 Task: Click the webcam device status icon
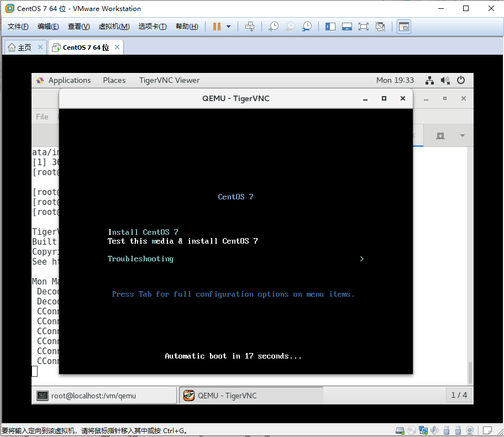pyautogui.click(x=470, y=430)
